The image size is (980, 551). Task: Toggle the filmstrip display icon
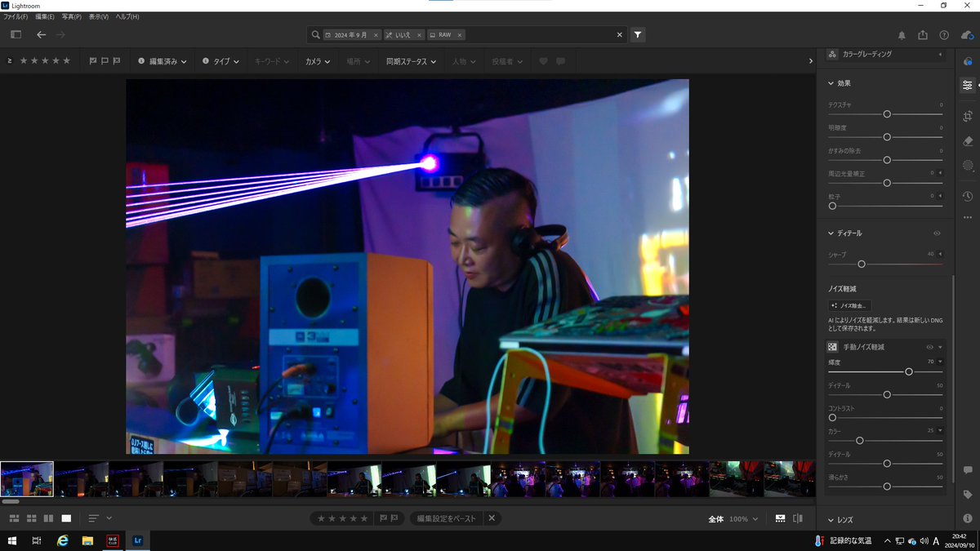[780, 518]
